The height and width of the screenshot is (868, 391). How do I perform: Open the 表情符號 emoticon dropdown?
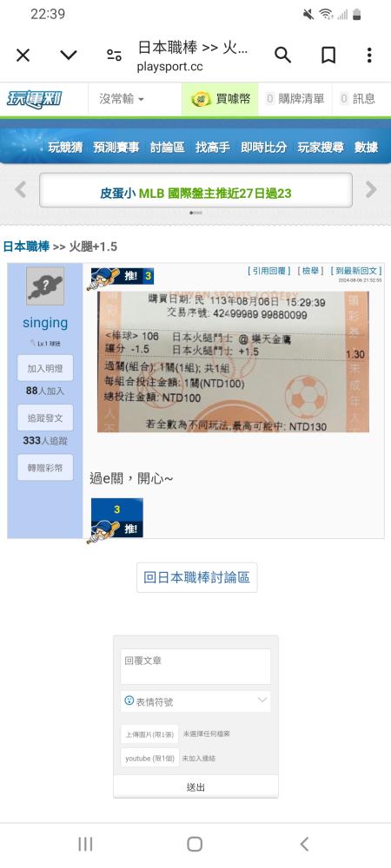coord(195,700)
